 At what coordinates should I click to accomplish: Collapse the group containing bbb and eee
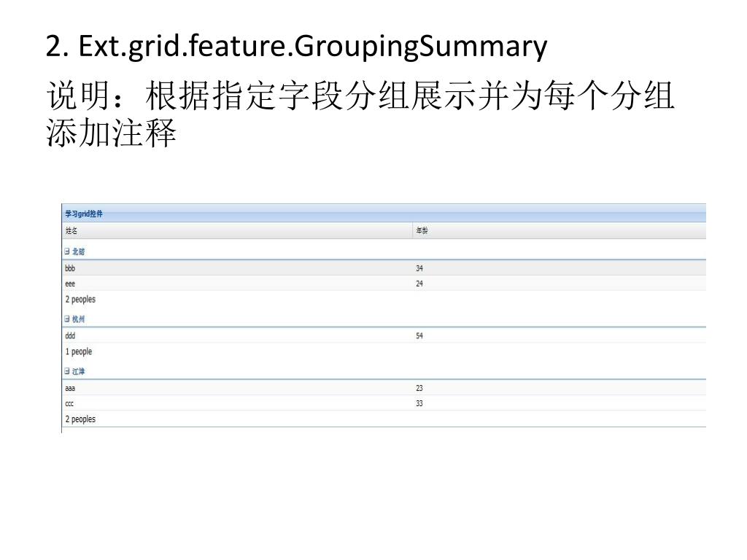click(x=67, y=252)
